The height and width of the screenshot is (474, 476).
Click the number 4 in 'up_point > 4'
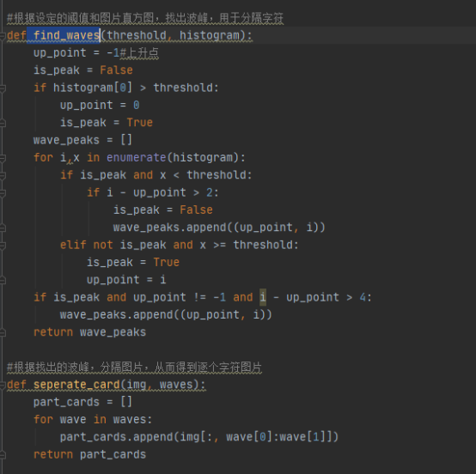point(363,297)
